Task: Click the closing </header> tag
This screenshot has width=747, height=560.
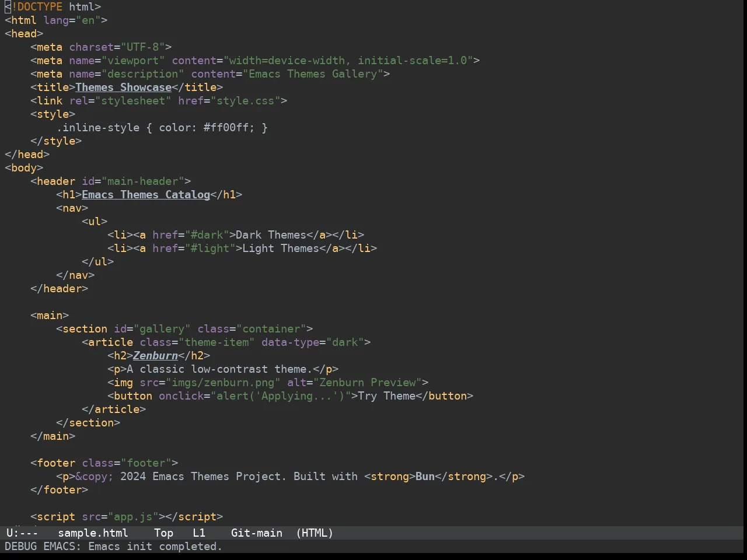Action: click(59, 289)
